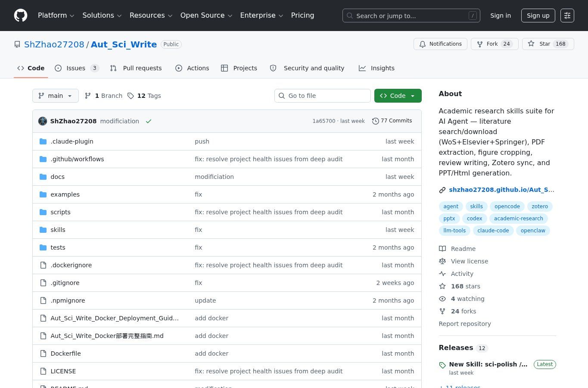Viewport: 588px width, 388px height.
Task: Open the license scale icon in About
Action: (442, 261)
